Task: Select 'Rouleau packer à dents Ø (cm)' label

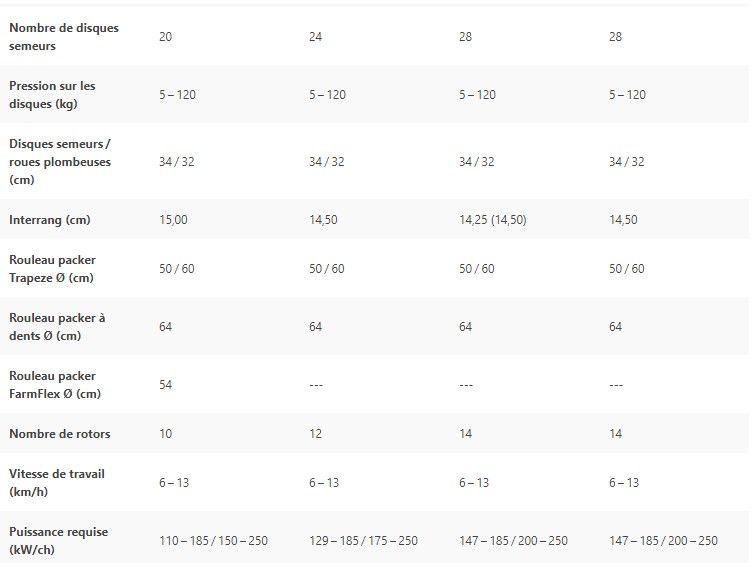Action: [x=57, y=327]
